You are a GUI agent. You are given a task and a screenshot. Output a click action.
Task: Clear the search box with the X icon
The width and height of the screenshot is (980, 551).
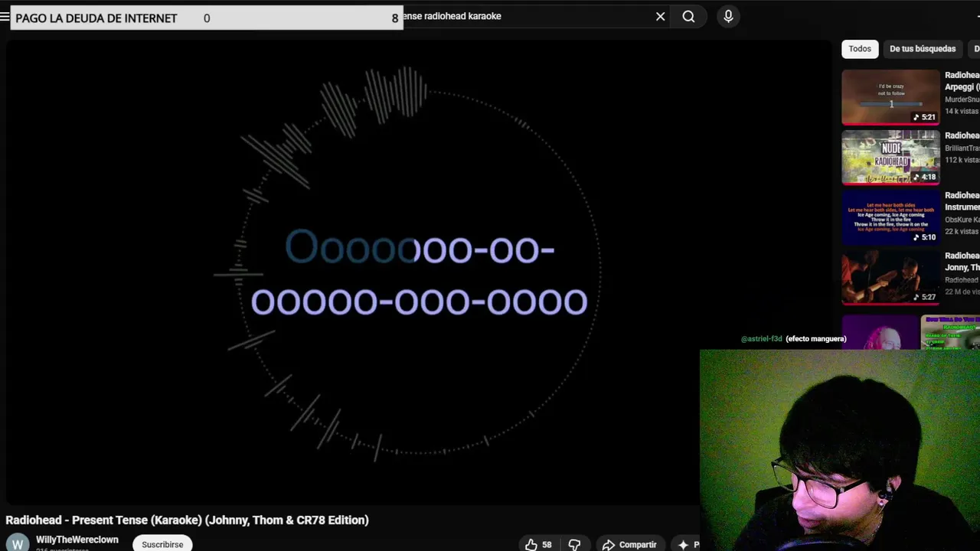point(660,16)
